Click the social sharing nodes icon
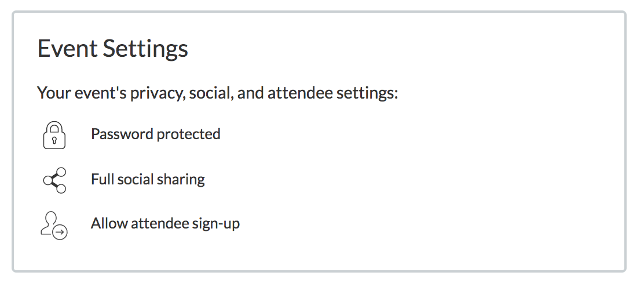 coord(54,180)
